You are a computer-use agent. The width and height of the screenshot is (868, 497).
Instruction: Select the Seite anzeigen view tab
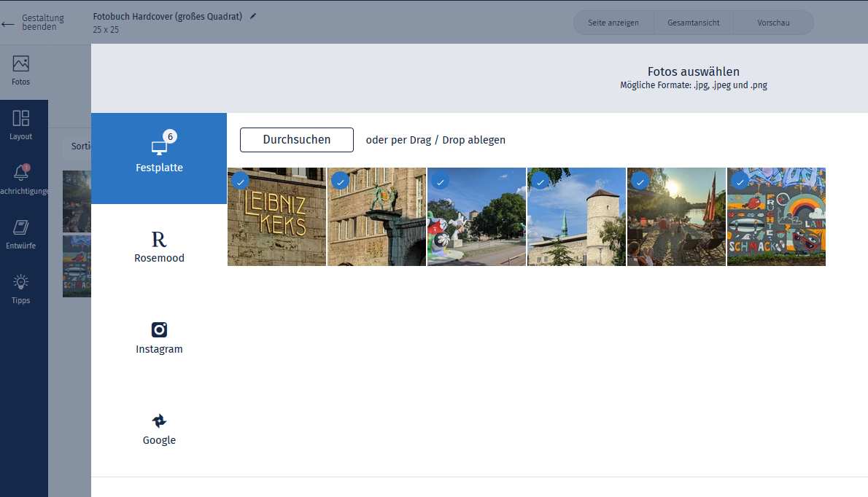point(613,23)
